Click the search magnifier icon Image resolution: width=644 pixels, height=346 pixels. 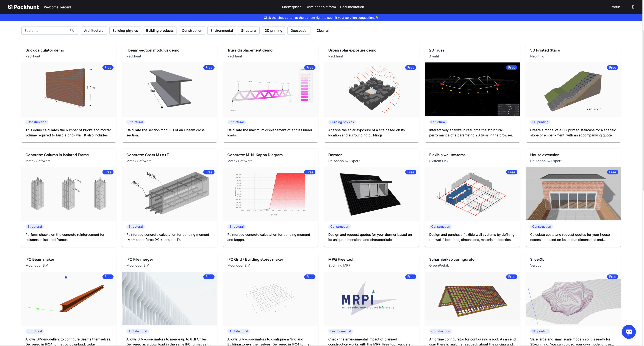[x=72, y=30]
